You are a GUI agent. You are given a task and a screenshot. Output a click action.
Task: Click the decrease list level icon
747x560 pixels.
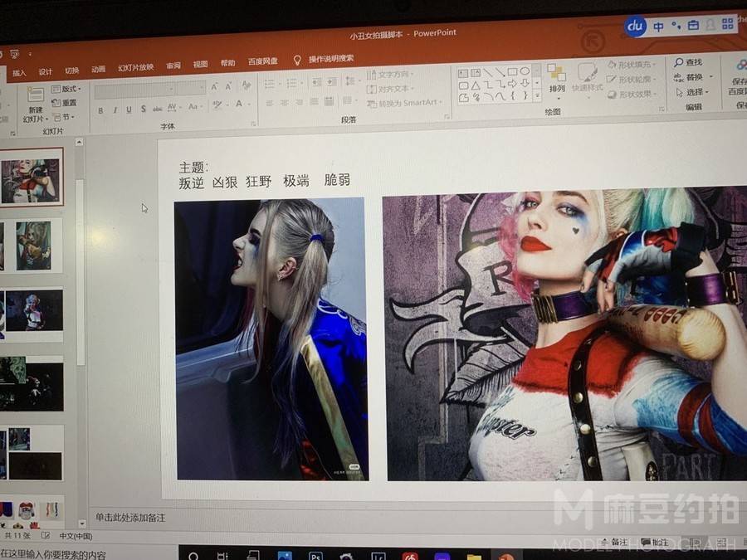coord(317,82)
